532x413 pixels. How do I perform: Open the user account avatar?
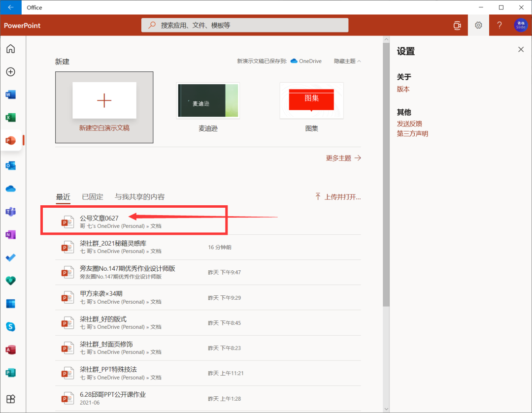521,25
